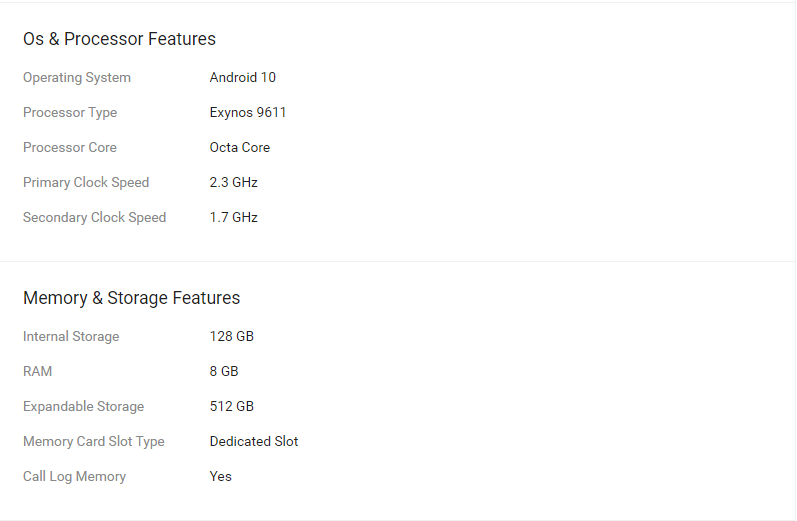Click the Call Log Memory label
Screen dimensions: 797x521
pyautogui.click(x=74, y=477)
